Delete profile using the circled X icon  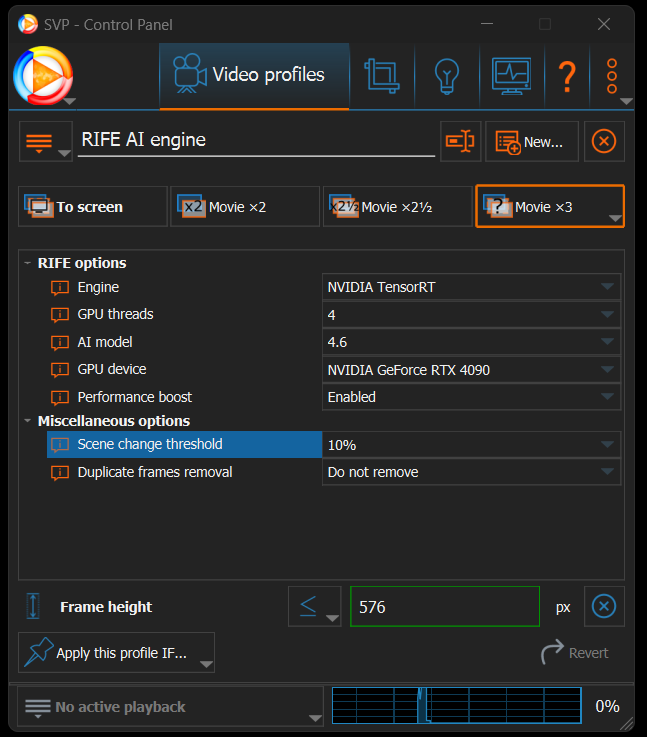pyautogui.click(x=604, y=142)
